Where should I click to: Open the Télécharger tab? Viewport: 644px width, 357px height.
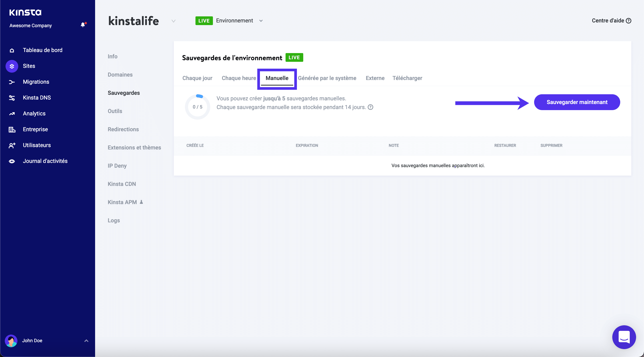407,78
